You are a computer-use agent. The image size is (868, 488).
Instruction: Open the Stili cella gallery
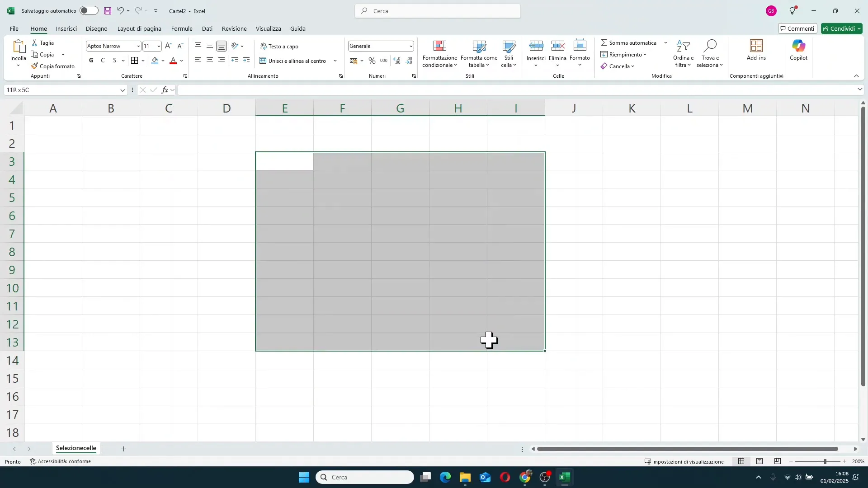click(509, 54)
